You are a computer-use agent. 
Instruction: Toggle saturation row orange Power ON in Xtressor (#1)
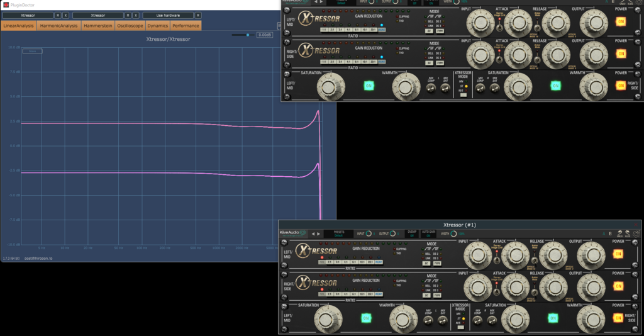click(618, 318)
